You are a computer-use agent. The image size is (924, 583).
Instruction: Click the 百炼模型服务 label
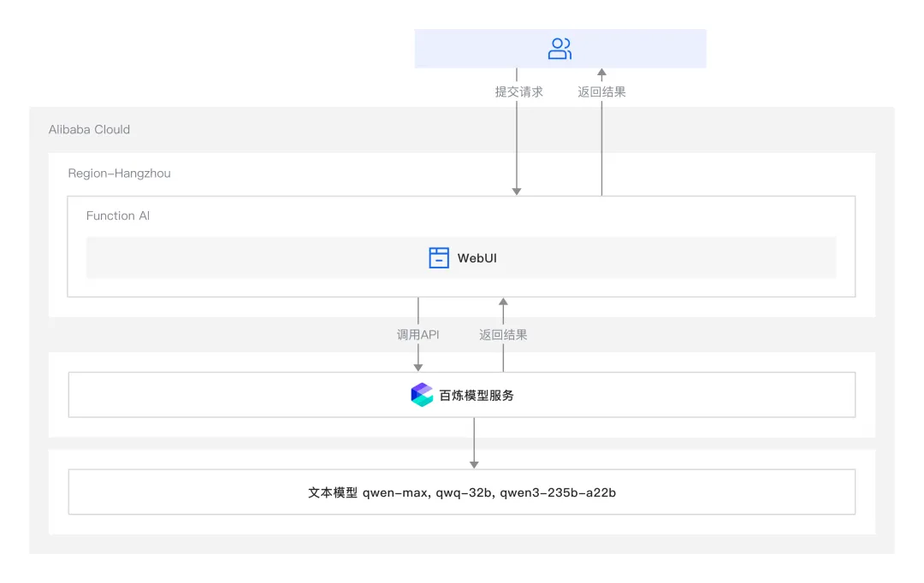[x=477, y=395]
